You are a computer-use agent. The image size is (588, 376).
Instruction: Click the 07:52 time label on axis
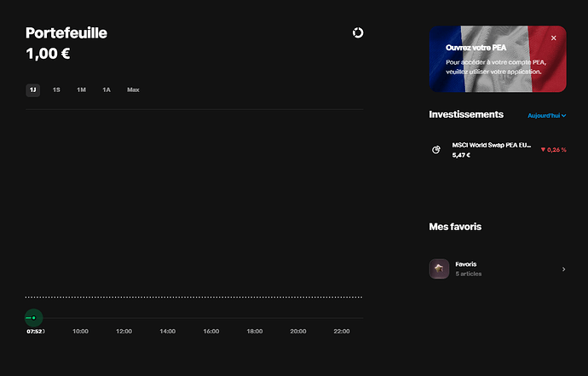tap(34, 331)
